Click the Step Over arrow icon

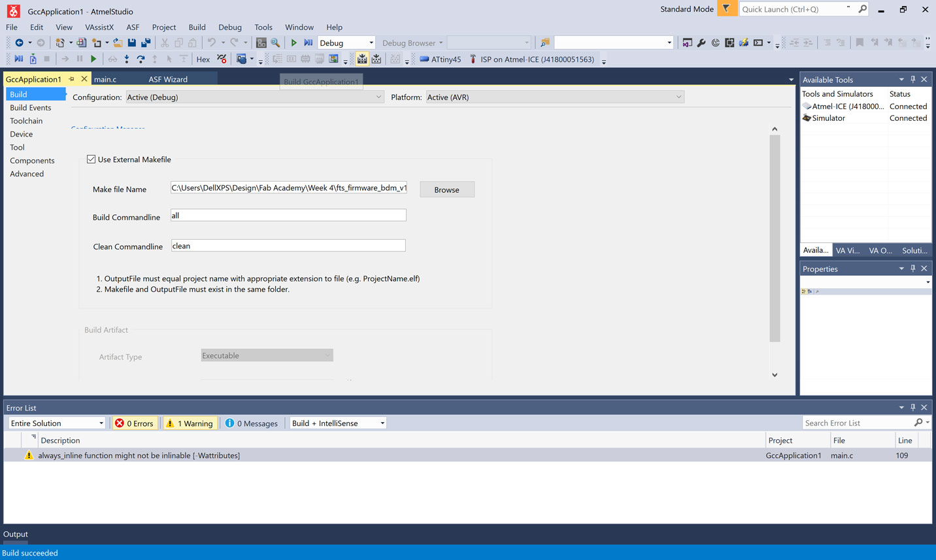coord(141,59)
